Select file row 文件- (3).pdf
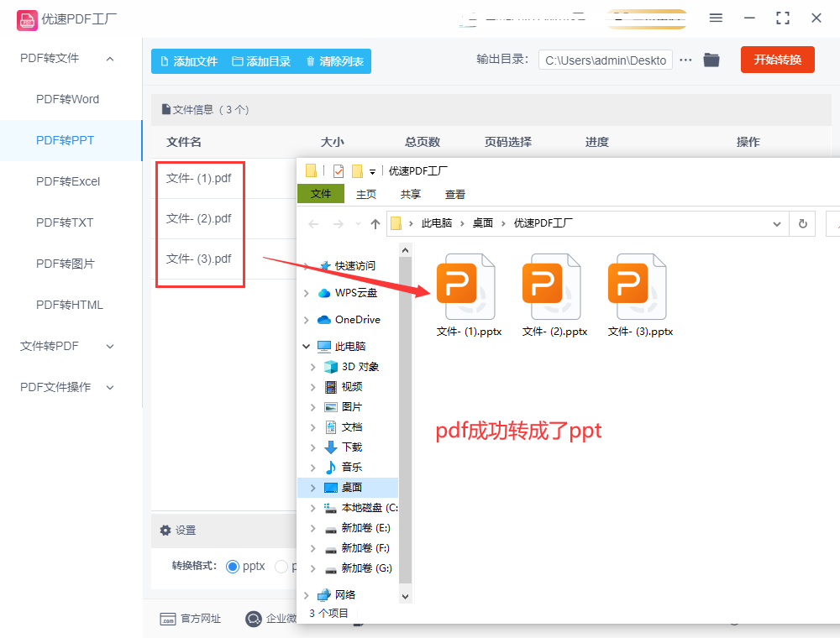Viewport: 840px width, 638px height. point(199,259)
